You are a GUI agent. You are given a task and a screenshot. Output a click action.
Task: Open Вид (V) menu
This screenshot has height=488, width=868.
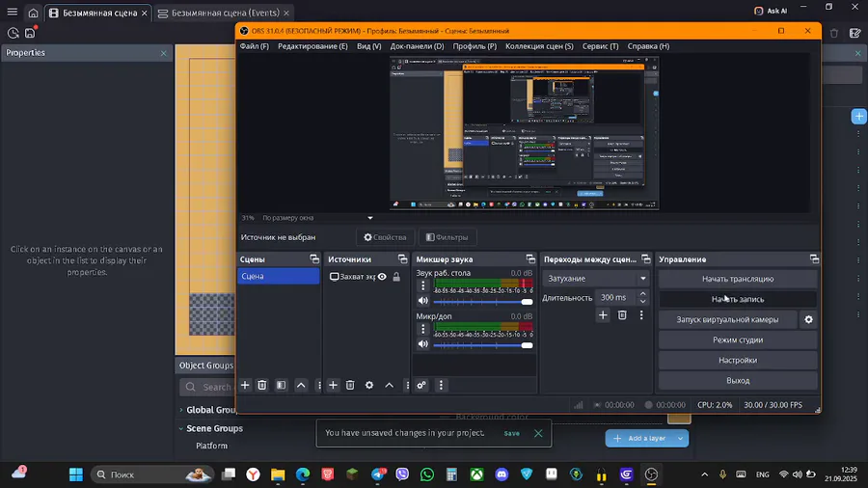[368, 46]
